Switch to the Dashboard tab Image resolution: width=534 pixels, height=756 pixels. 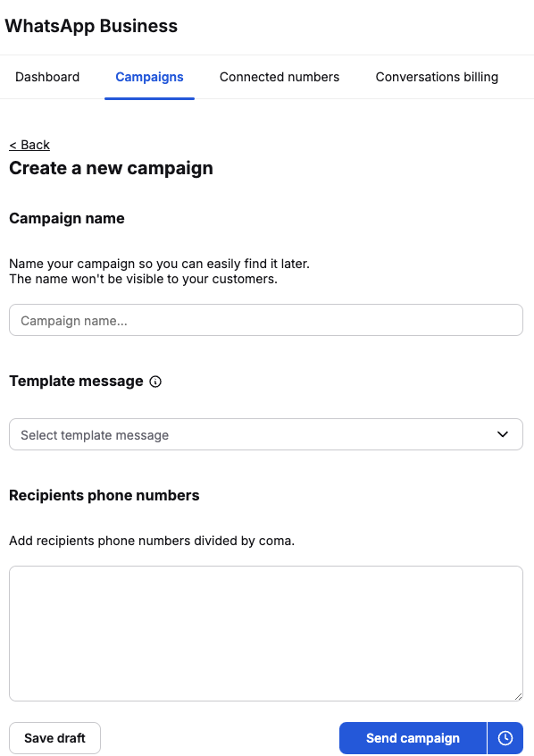click(x=47, y=77)
